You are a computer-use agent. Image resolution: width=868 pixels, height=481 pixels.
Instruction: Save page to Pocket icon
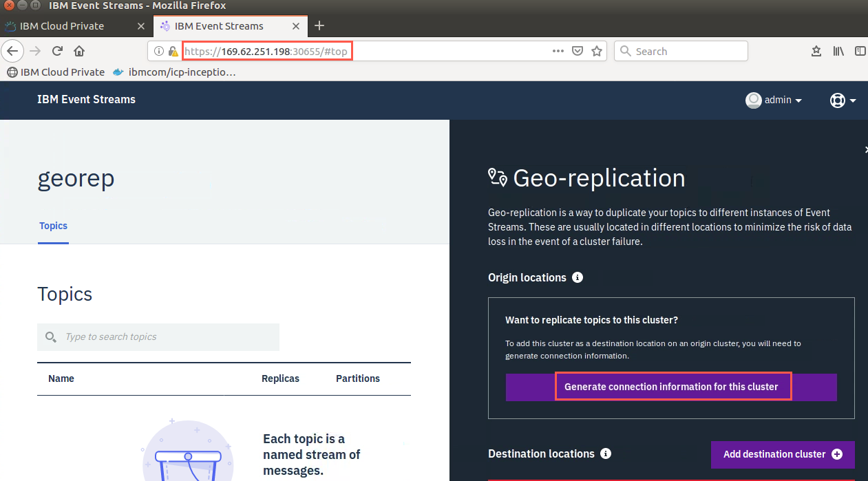[578, 51]
